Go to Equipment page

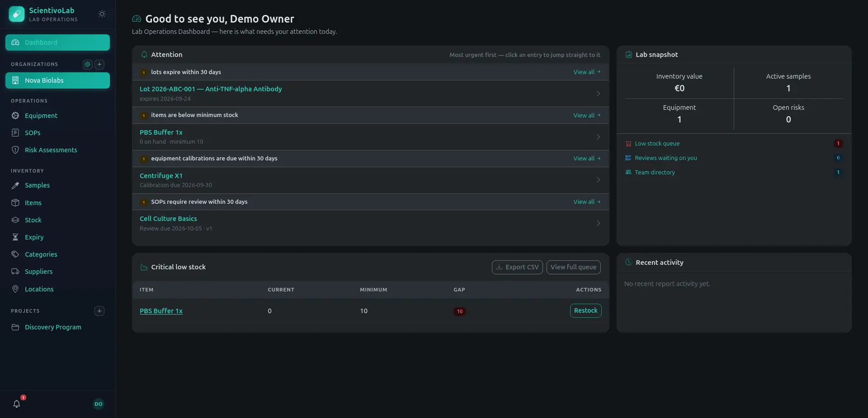click(x=57, y=116)
